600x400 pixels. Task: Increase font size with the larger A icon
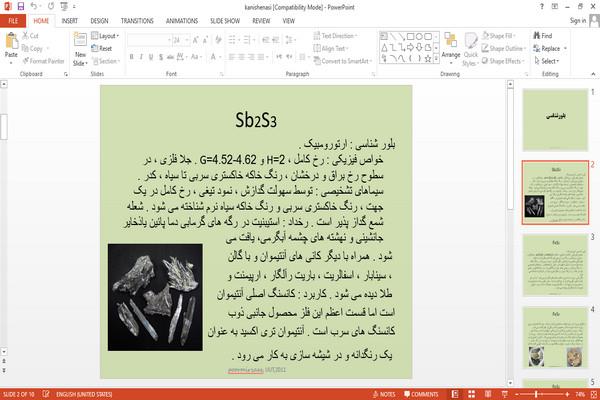click(196, 40)
